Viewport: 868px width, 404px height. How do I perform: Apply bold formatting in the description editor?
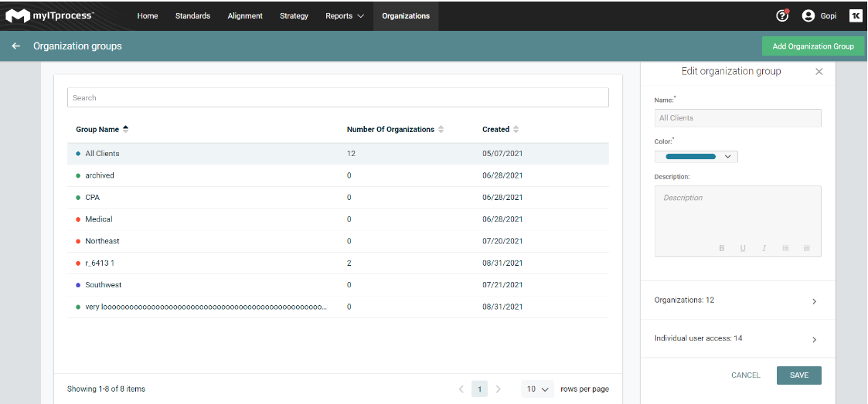722,248
